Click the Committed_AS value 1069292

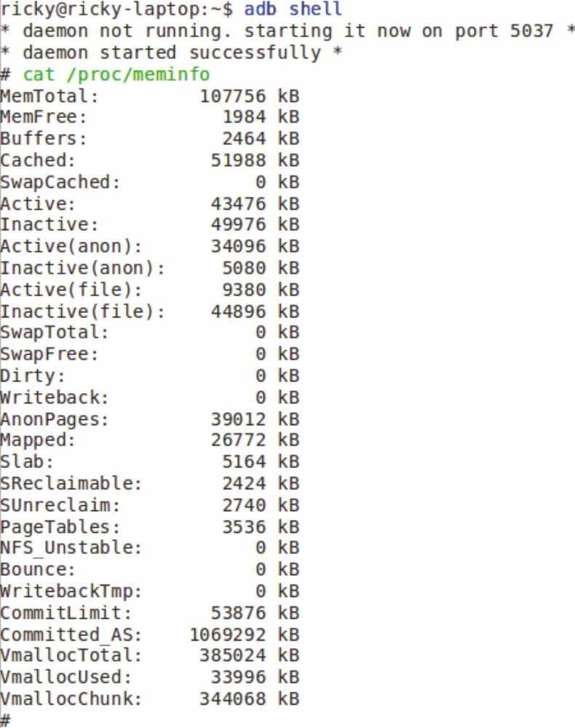(x=227, y=635)
